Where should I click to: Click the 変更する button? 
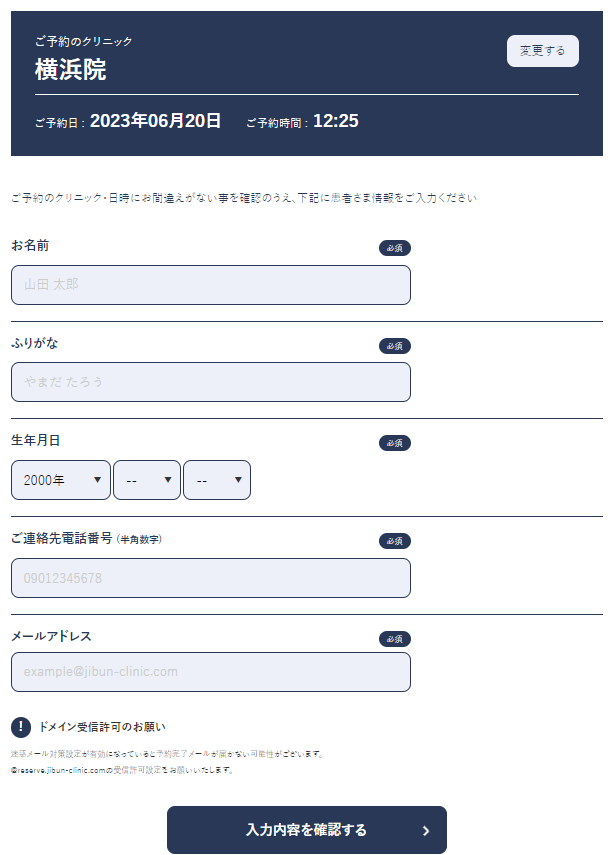click(x=543, y=51)
